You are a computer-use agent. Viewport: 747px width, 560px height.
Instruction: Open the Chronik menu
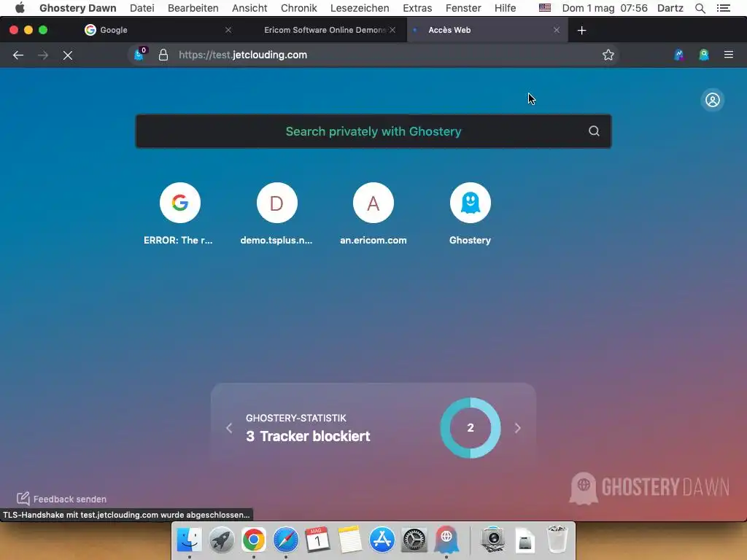pos(298,8)
